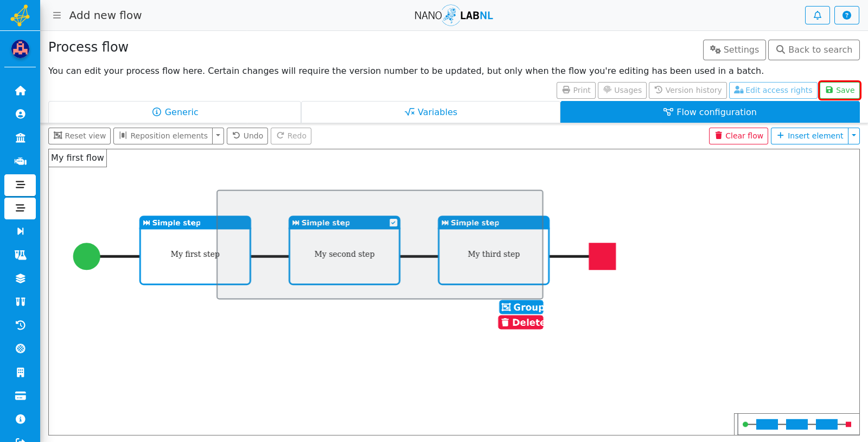Save the process flow

pos(840,90)
